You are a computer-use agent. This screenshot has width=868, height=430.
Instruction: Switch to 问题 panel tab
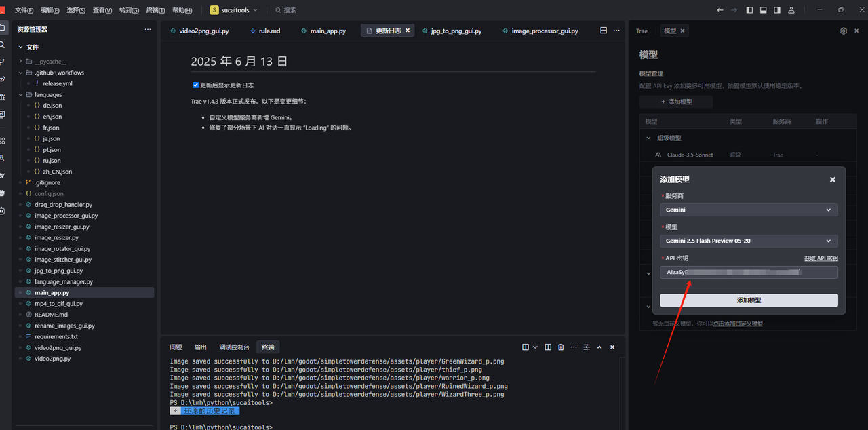[176, 347]
